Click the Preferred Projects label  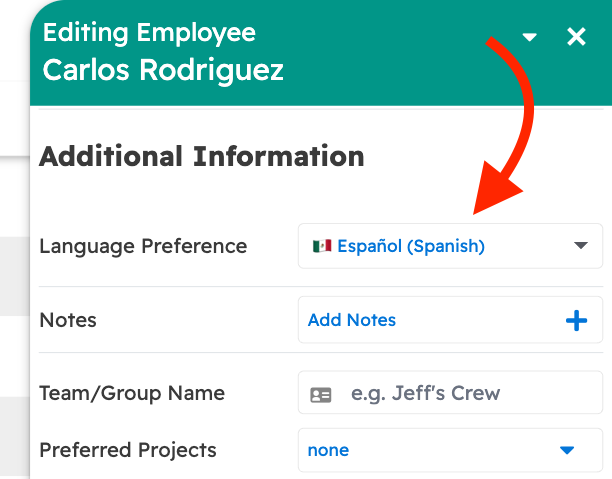pos(128,450)
